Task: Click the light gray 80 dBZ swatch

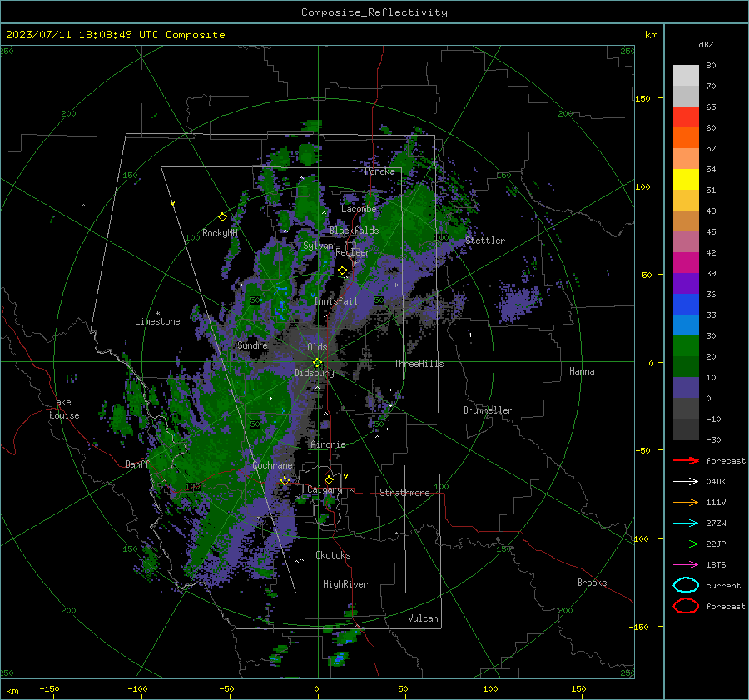Action: click(686, 75)
